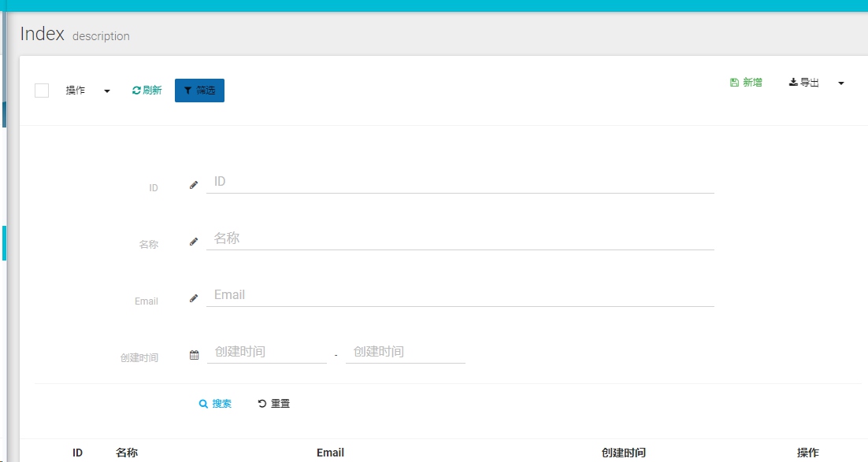
Task: Click the Index page title
Action: pos(42,34)
